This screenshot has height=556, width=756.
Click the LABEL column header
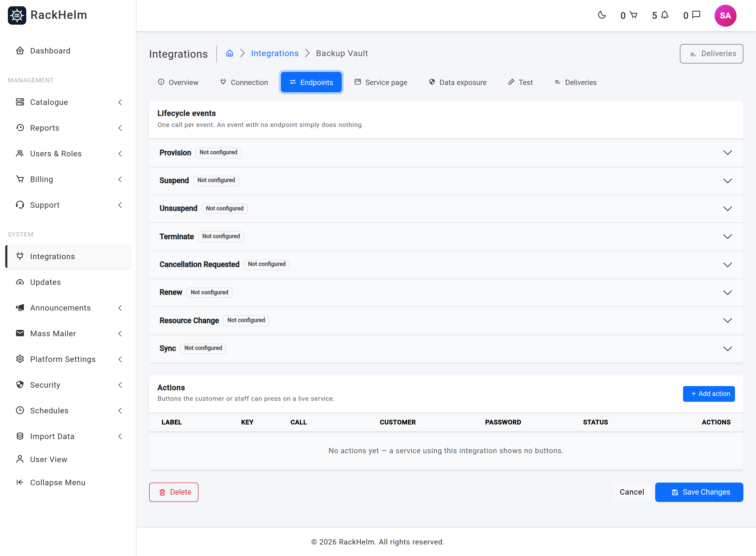tap(171, 422)
